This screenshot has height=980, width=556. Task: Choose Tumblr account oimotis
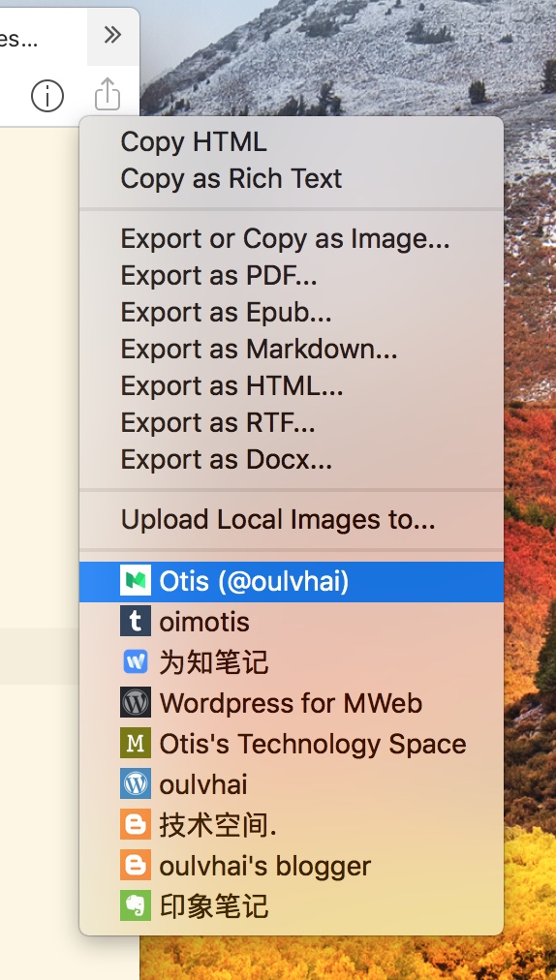[292, 622]
